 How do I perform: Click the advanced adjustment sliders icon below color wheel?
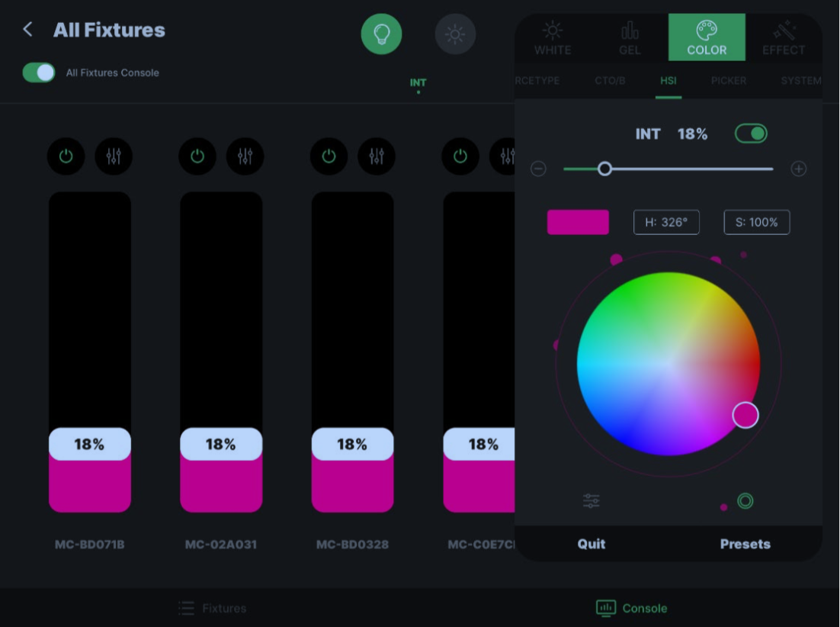coord(591,500)
